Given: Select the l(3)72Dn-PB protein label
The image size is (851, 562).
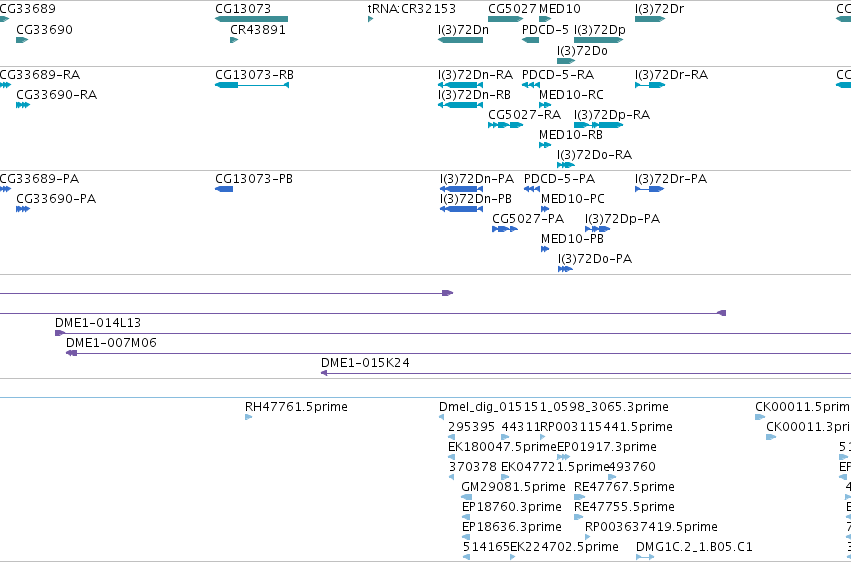Looking at the screenshot, I should click(476, 199).
